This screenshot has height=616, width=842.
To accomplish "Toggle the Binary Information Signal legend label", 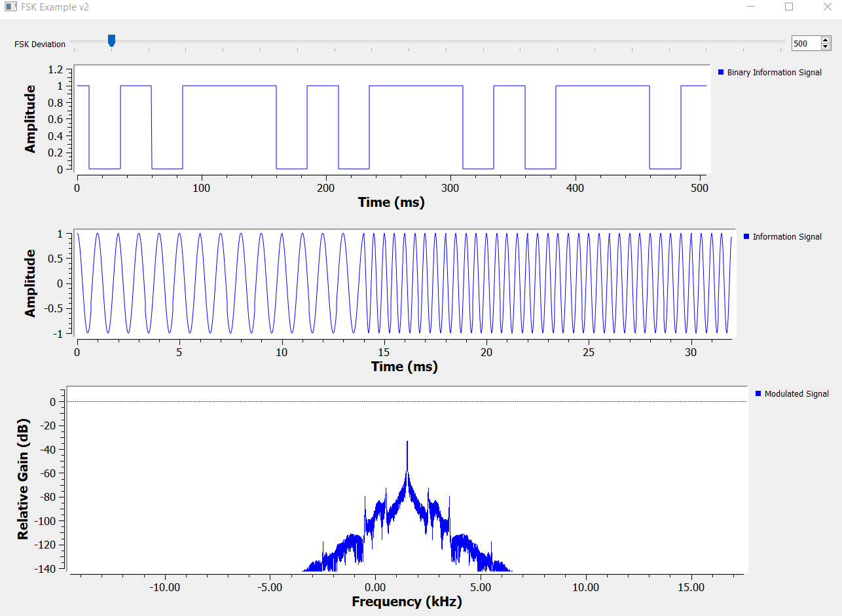I will tap(774, 73).
